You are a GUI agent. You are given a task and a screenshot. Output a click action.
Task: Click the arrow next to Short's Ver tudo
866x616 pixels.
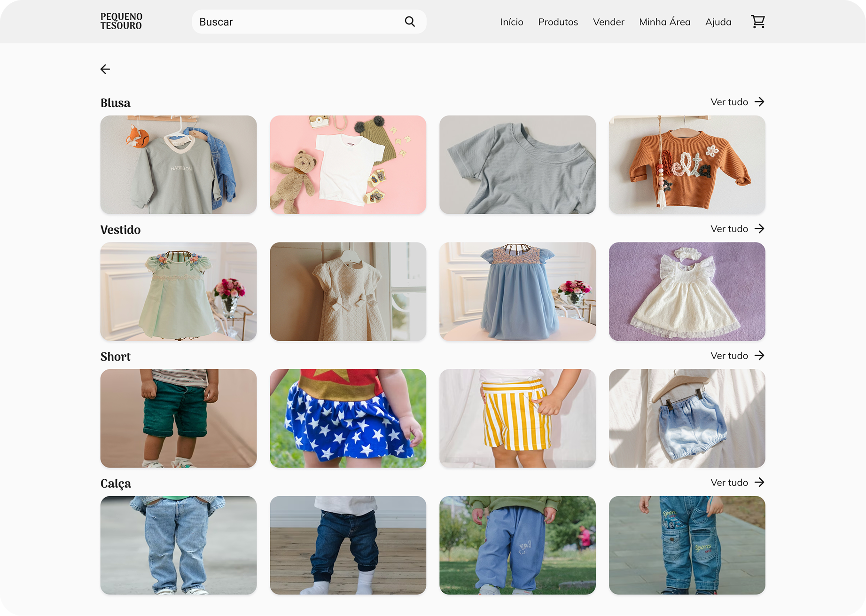pos(759,356)
